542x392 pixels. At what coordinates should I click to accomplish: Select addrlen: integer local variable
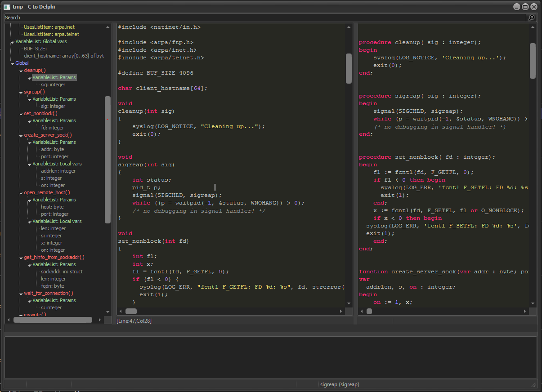(58, 171)
